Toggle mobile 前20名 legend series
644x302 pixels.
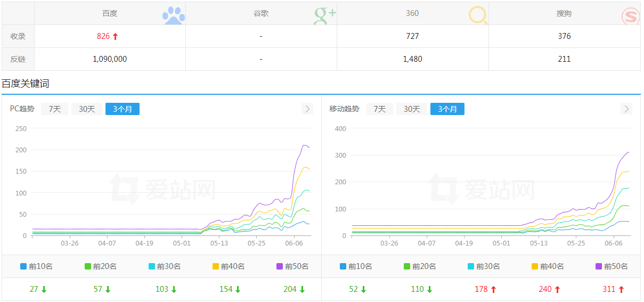420,266
